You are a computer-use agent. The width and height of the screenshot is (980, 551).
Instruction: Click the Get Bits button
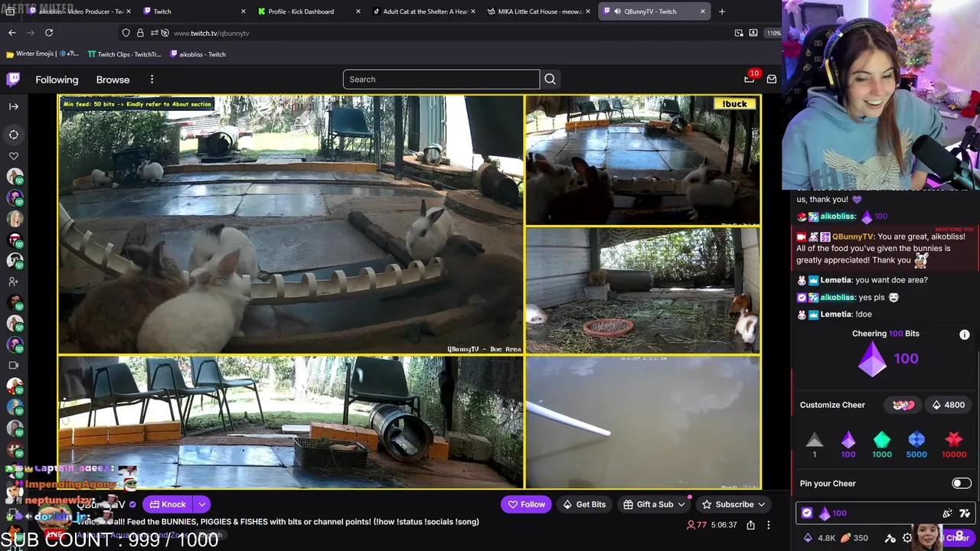584,504
